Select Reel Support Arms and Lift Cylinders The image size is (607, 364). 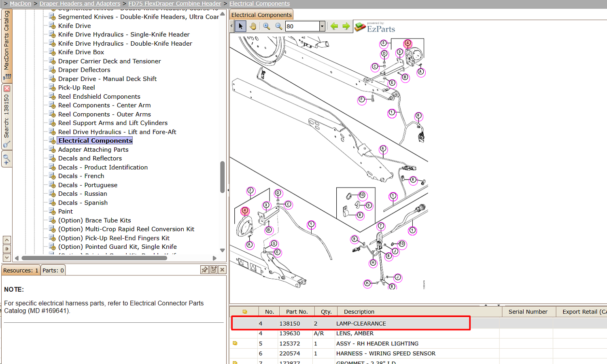(x=113, y=123)
